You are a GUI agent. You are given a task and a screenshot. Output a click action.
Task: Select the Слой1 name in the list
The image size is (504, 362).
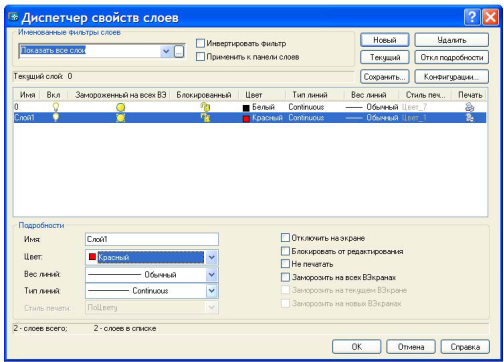tap(24, 117)
